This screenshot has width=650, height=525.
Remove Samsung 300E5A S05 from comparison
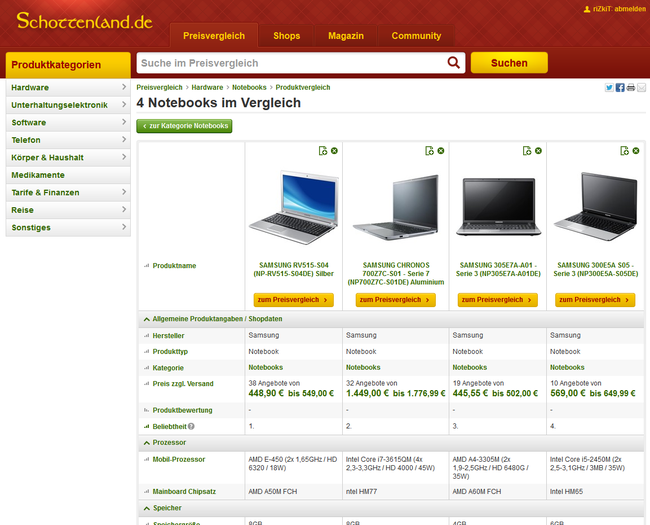[635, 151]
